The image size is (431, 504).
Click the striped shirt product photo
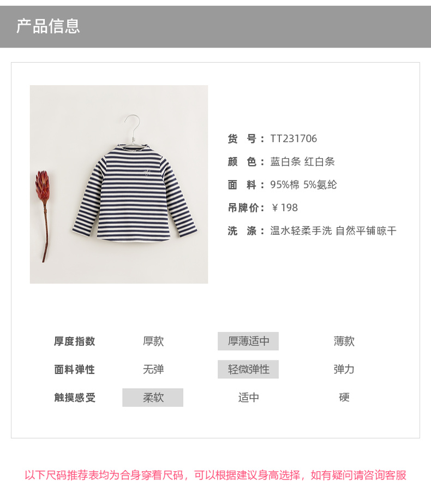tap(119, 184)
